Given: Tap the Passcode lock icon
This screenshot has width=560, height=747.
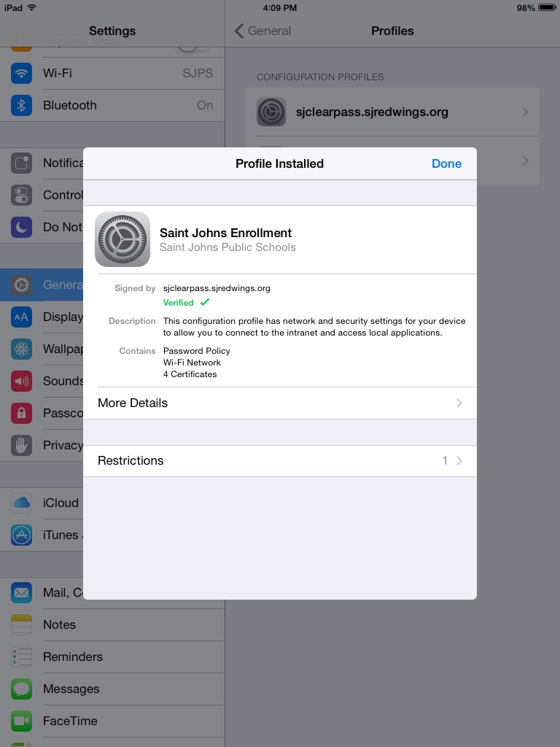Looking at the screenshot, I should pyautogui.click(x=21, y=413).
